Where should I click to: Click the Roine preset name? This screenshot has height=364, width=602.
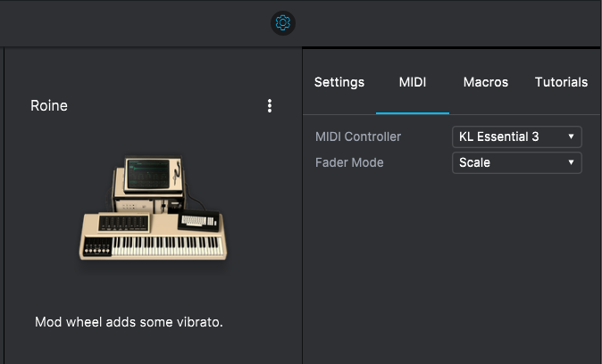point(49,106)
